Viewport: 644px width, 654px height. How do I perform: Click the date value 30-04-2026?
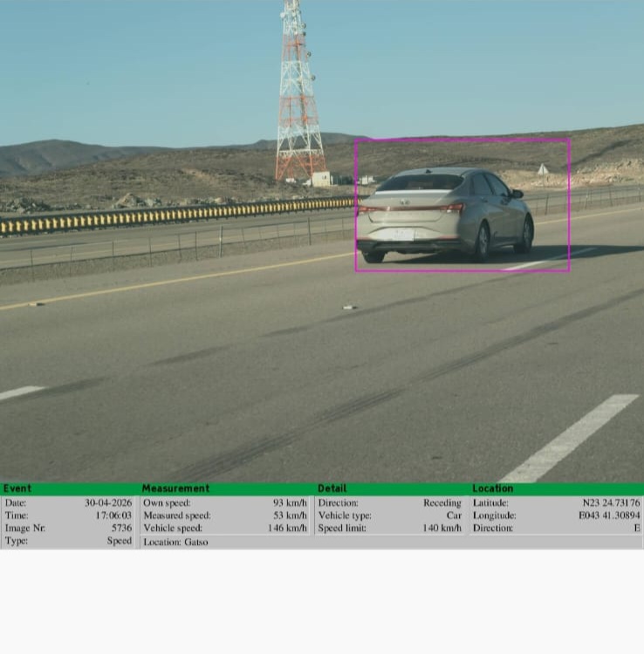tap(108, 503)
